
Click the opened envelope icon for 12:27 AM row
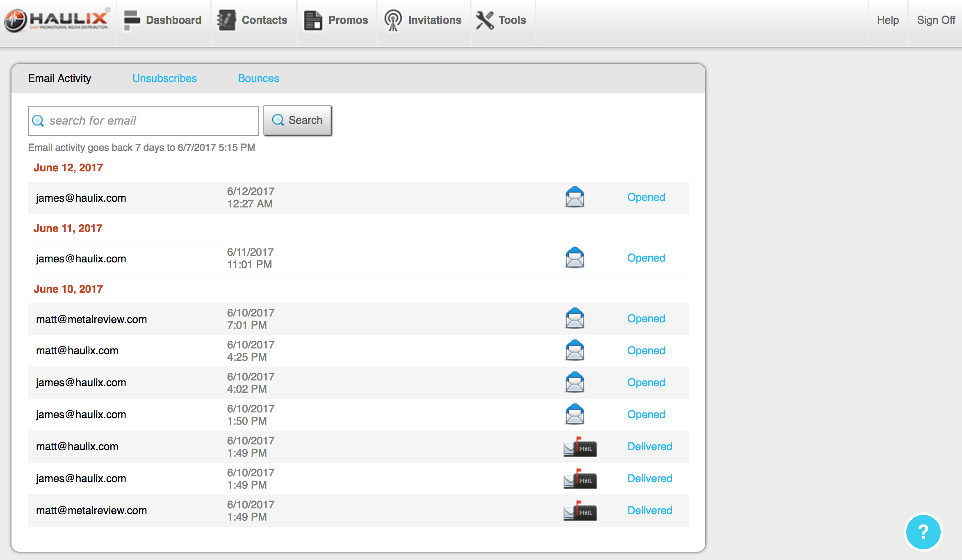574,197
